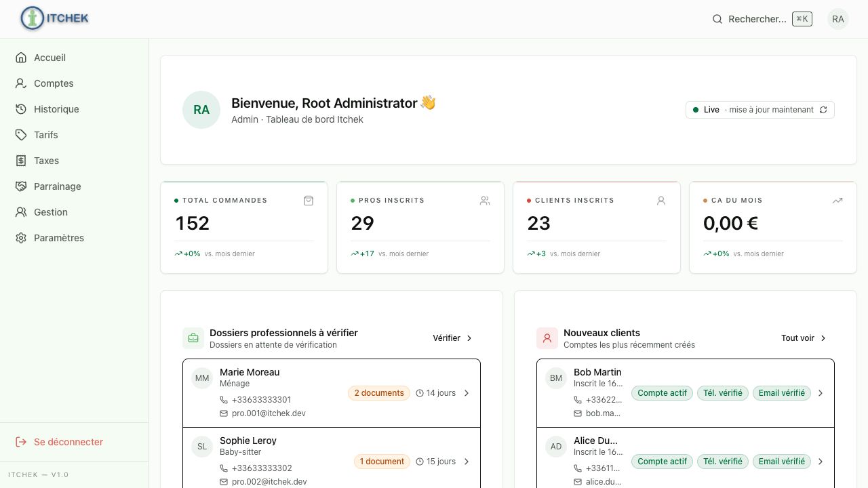The width and height of the screenshot is (868, 488).
Task: Click the 2 documents badge for Marie Moreau
Action: click(379, 393)
